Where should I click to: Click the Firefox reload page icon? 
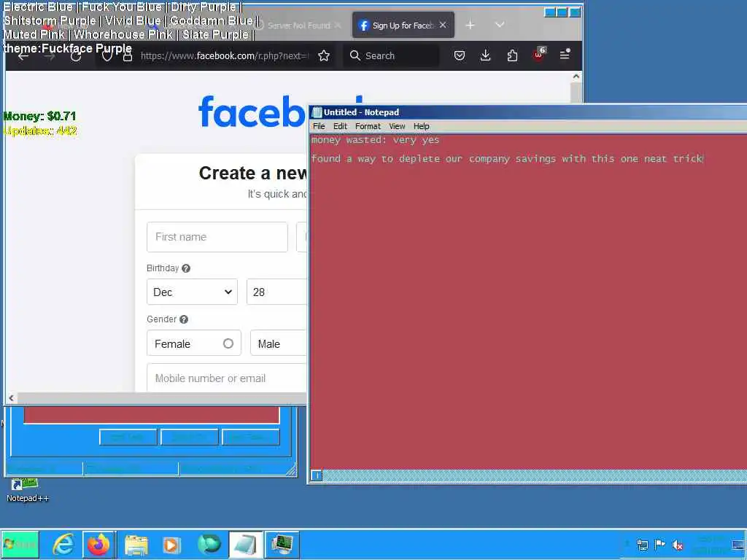tap(76, 56)
